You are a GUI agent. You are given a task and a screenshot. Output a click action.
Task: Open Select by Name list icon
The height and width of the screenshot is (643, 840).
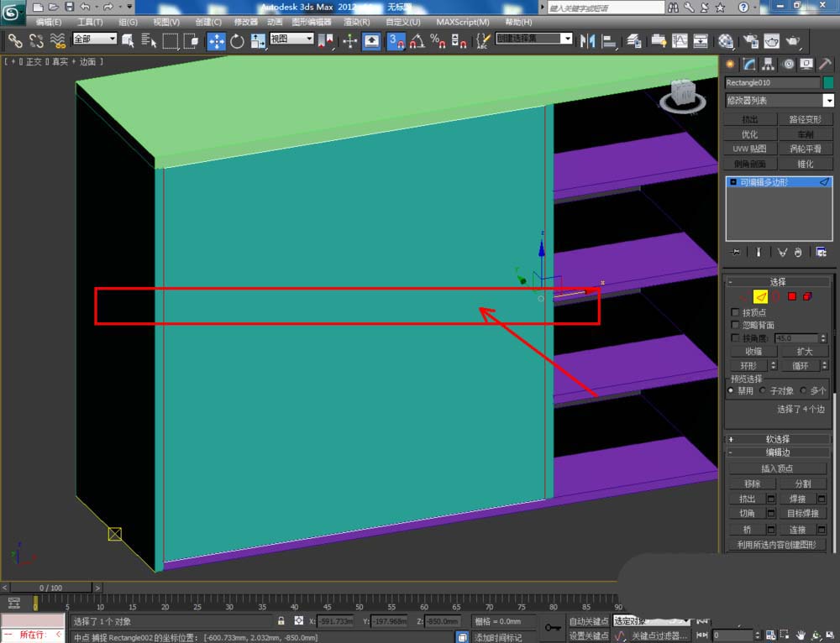click(x=149, y=40)
